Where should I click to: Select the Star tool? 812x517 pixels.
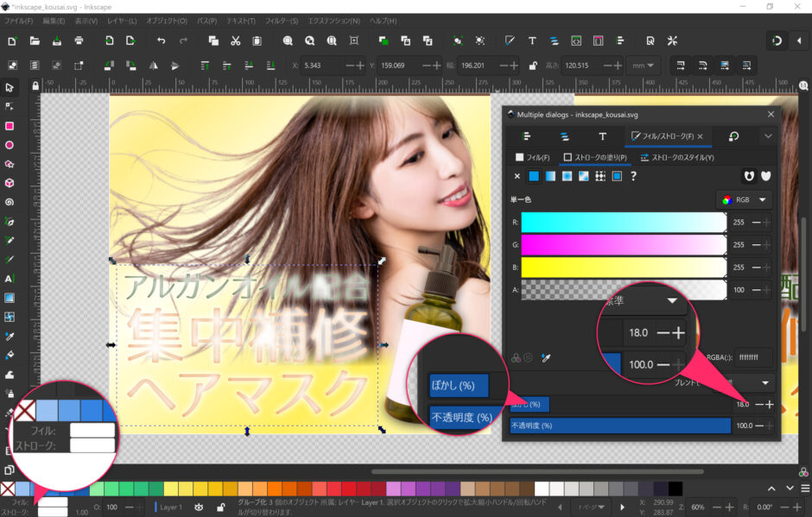[11, 162]
